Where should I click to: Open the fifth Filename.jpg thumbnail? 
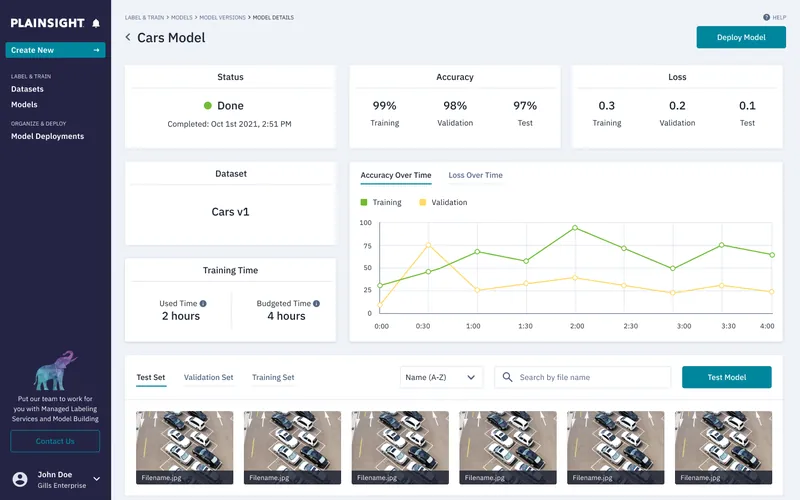coord(616,447)
